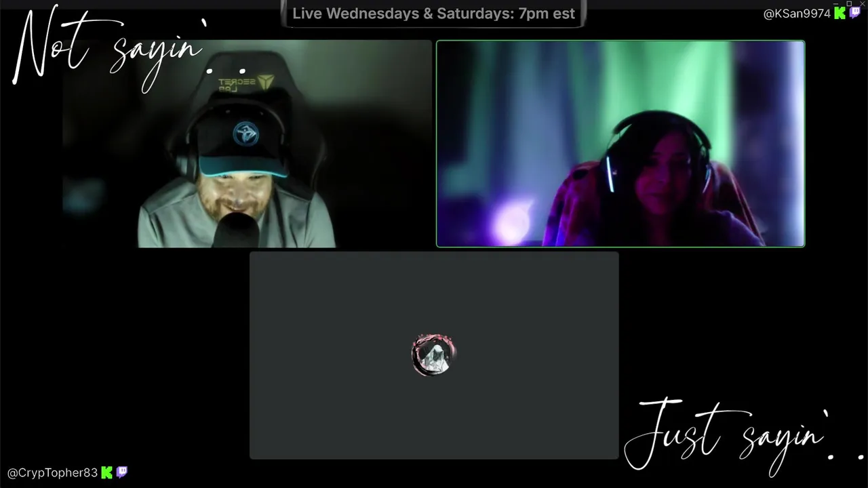Select the @KSan9974 handle text

pyautogui.click(x=797, y=14)
